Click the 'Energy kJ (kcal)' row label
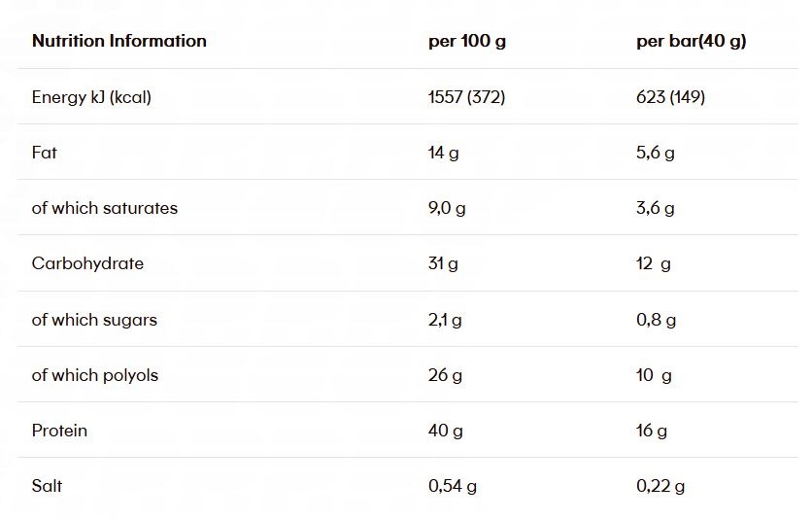This screenshot has height=519, width=812. coord(91,97)
